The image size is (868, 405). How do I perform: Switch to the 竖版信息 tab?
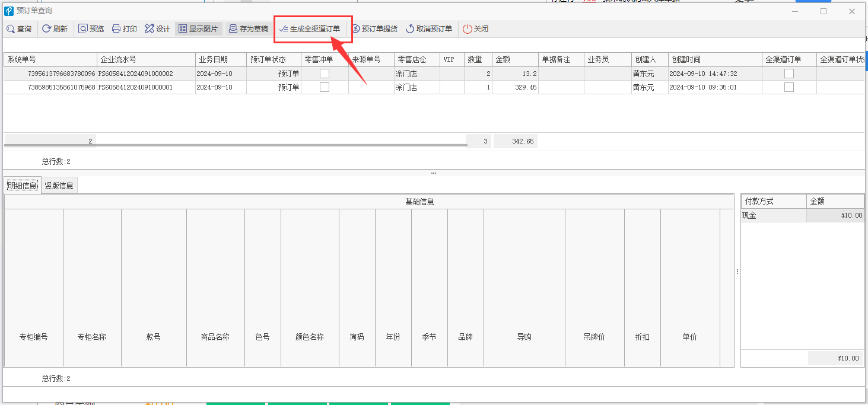(59, 186)
